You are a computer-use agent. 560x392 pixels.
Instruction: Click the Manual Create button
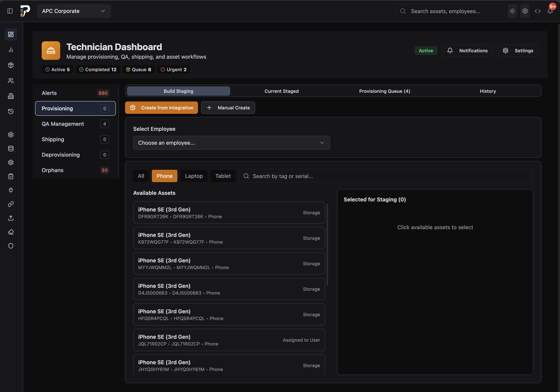(228, 107)
